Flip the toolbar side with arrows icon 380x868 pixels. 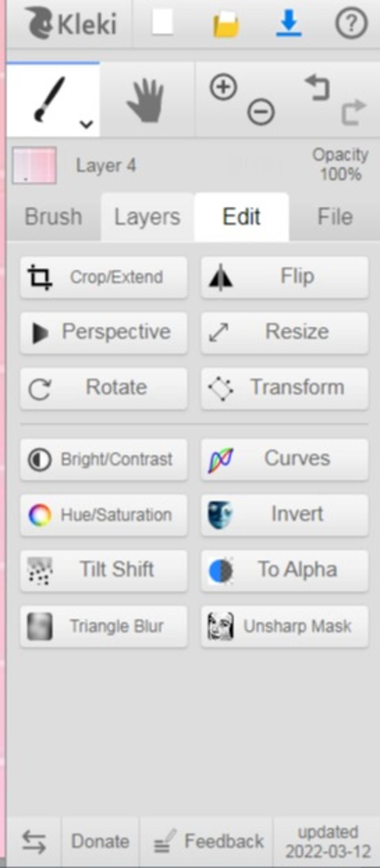pos(34,842)
